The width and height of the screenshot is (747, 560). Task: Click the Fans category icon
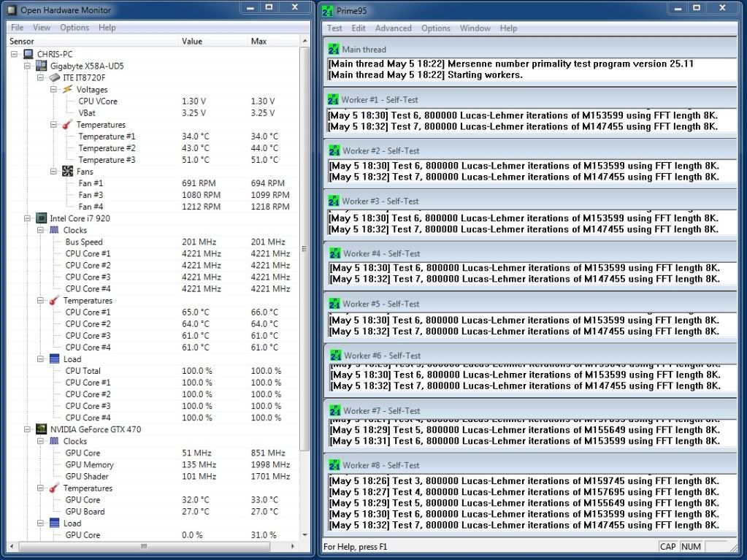[68, 172]
